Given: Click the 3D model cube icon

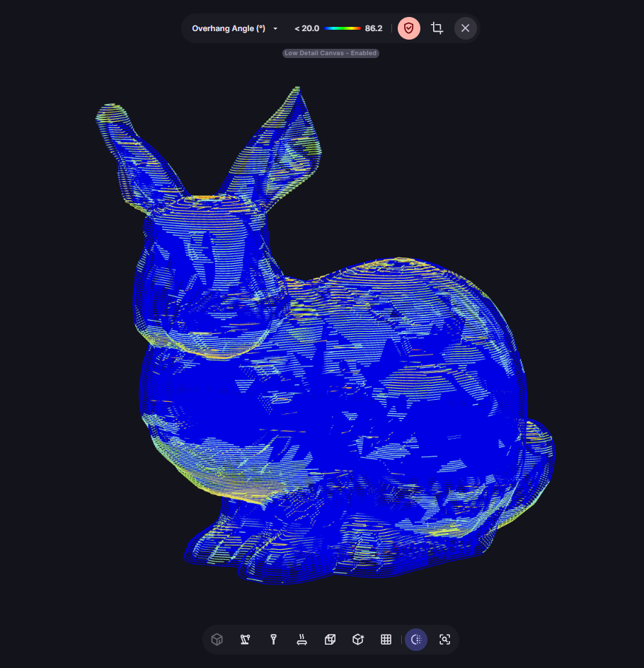Looking at the screenshot, I should coord(217,640).
